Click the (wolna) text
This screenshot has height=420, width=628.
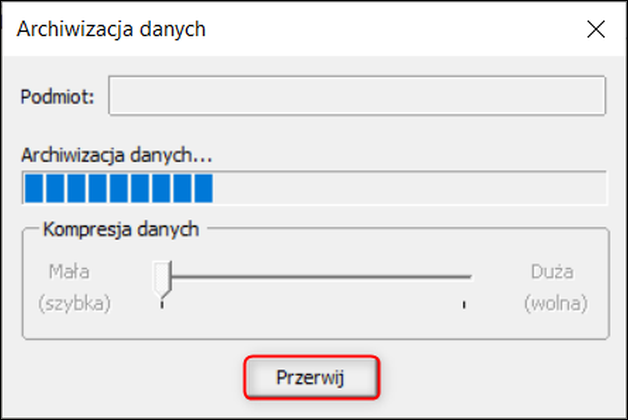(555, 302)
